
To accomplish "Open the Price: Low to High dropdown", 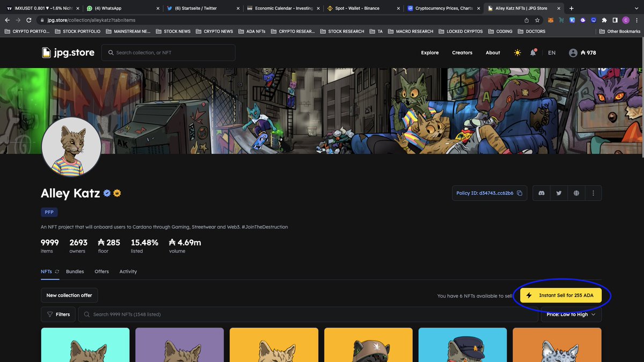I will pyautogui.click(x=571, y=314).
